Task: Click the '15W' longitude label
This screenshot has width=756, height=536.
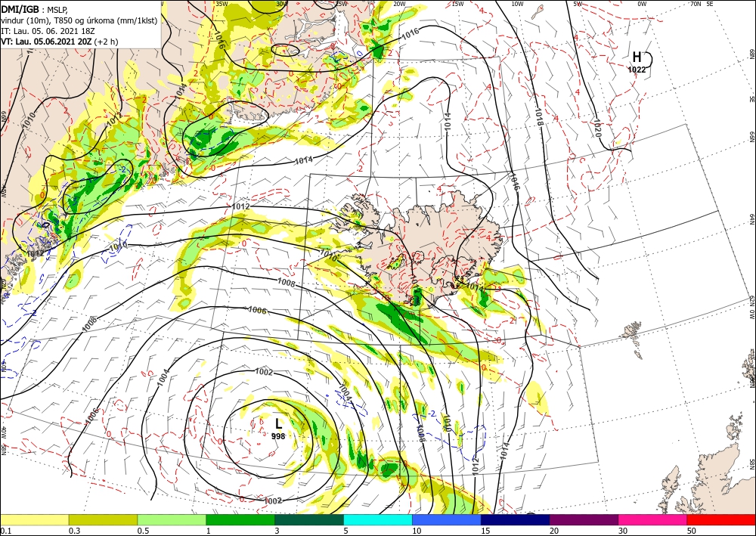Action: (x=458, y=4)
